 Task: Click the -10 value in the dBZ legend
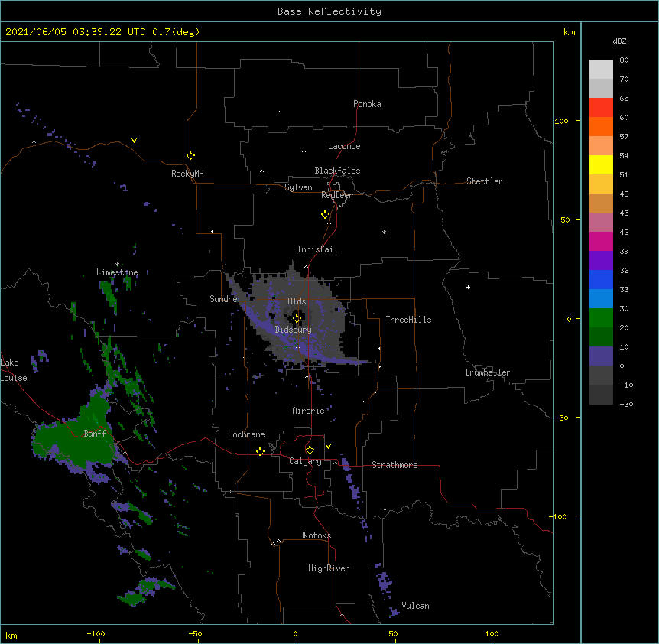626,385
